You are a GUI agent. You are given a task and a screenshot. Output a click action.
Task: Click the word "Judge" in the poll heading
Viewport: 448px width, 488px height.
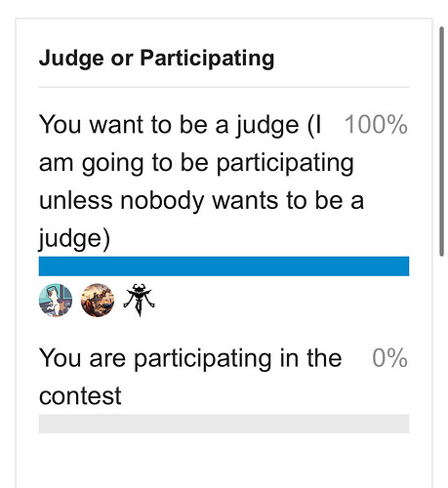coord(71,59)
